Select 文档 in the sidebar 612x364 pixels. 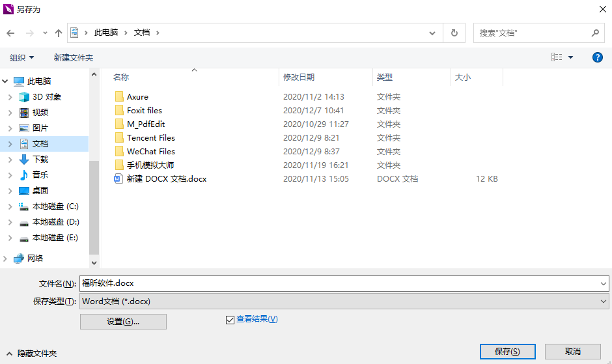point(40,144)
